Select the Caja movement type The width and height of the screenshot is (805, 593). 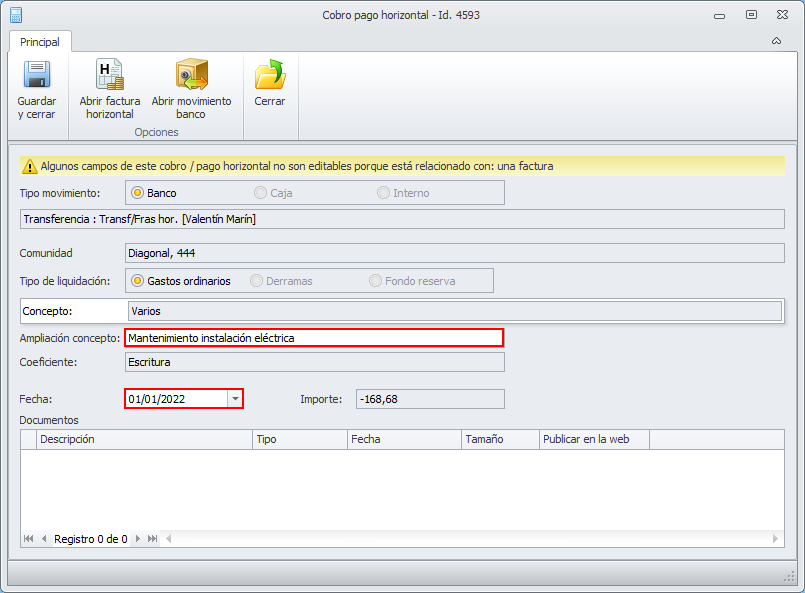pyautogui.click(x=260, y=193)
